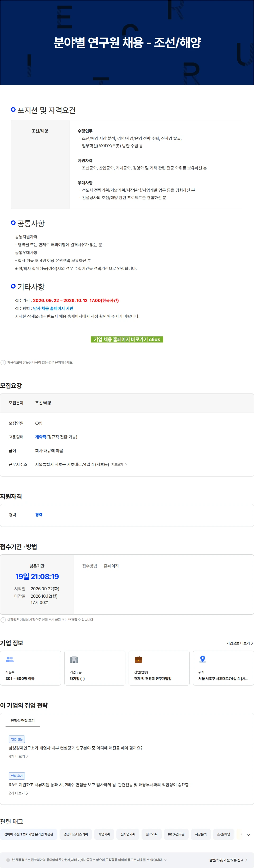Open 기업정보 더보기 link

[239, 643]
